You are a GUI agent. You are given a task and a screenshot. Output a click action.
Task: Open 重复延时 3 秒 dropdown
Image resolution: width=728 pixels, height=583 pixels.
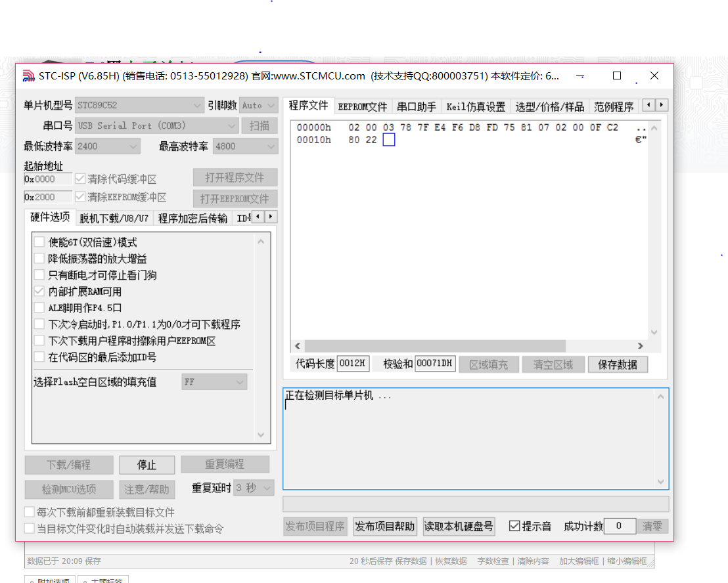click(x=254, y=488)
